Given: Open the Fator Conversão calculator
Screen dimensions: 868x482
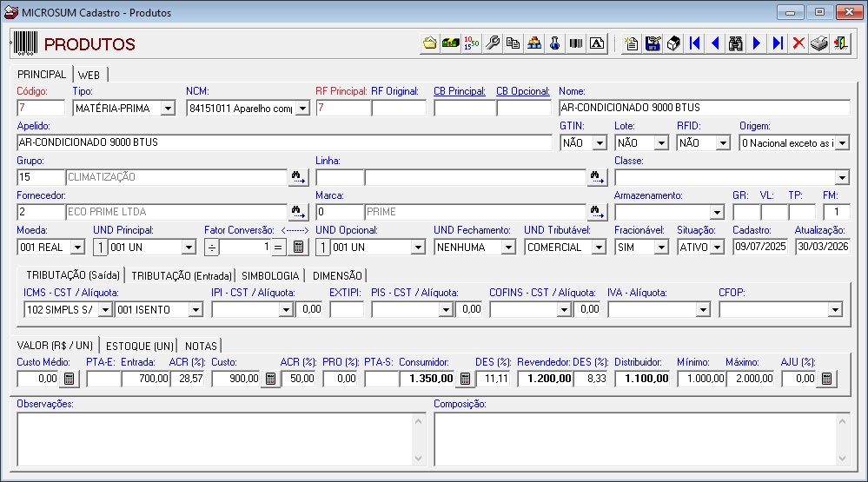Looking at the screenshot, I should coord(298,247).
